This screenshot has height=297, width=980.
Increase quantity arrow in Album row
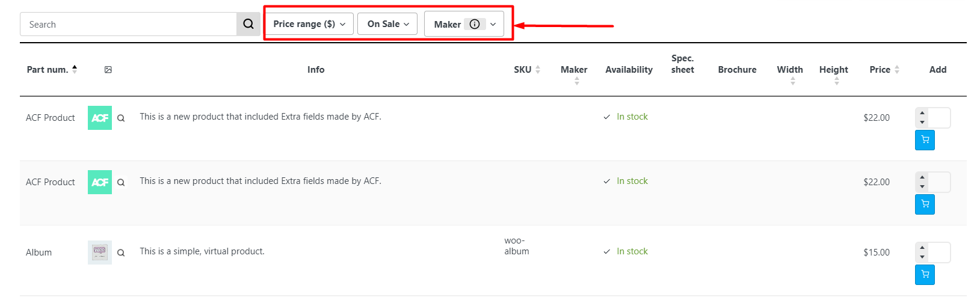922,248
